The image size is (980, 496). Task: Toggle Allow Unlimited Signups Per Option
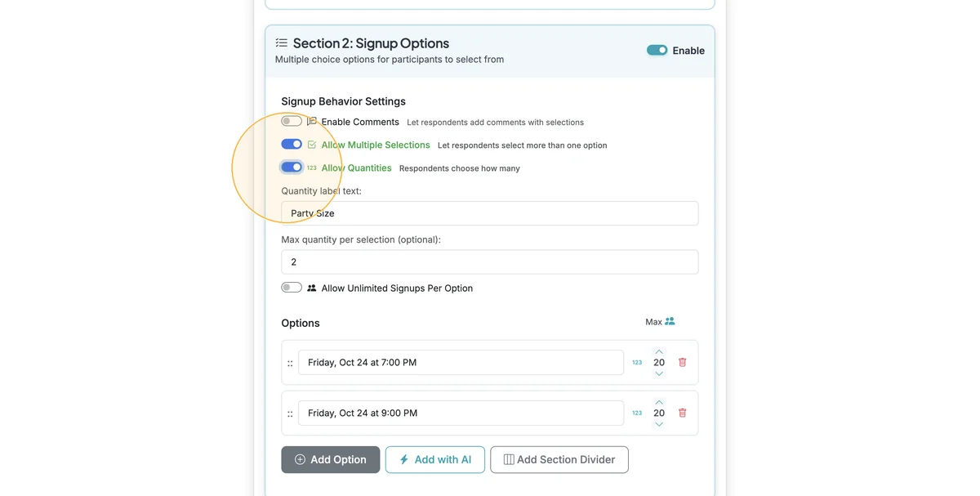(292, 287)
